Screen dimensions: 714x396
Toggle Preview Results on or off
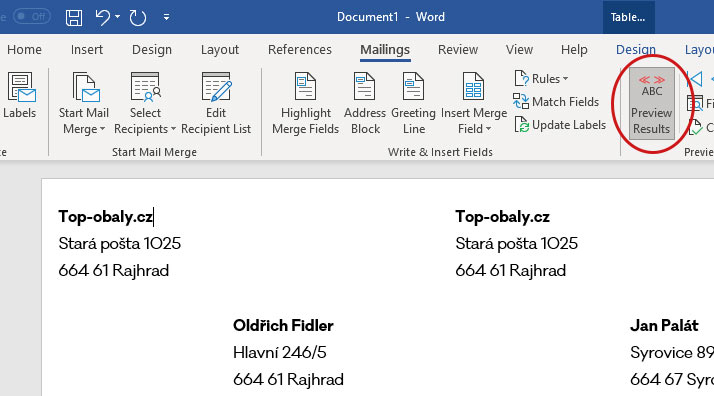(651, 103)
